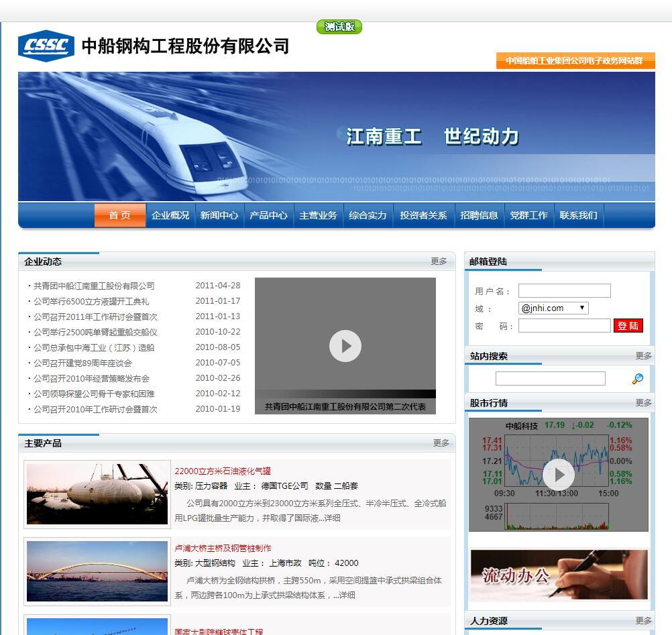Open news 共青团中船江南重工股份有限公司
Image resolution: width=672 pixels, height=635 pixels.
click(94, 286)
